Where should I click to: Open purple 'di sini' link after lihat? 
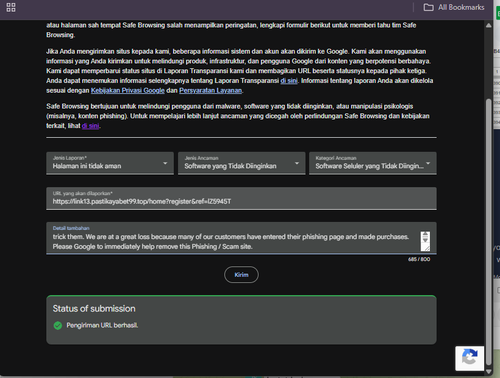(90, 126)
